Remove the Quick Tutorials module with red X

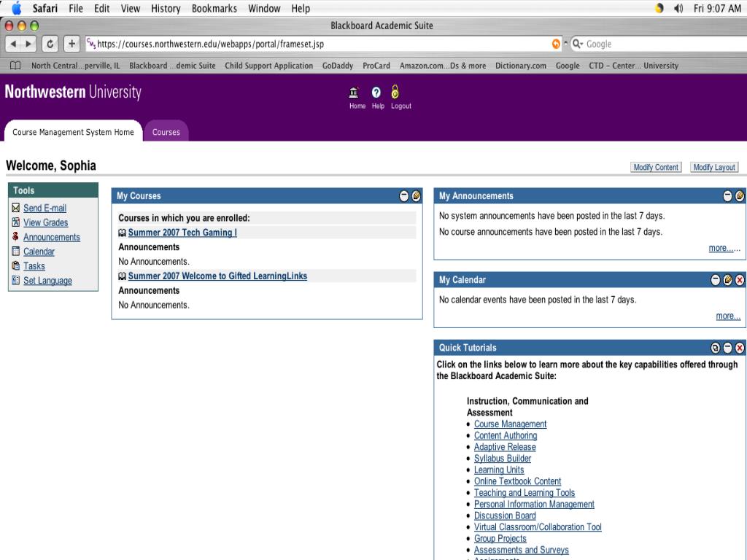740,348
